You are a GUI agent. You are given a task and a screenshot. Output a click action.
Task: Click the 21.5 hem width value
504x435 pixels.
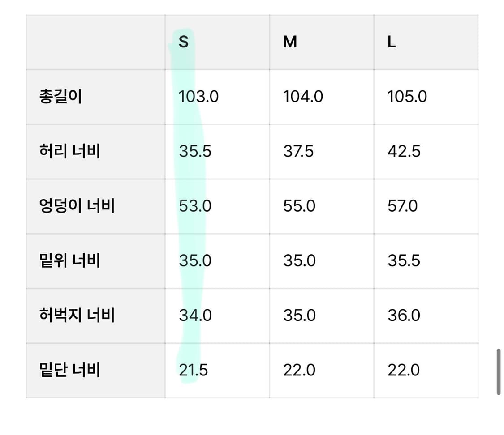click(193, 370)
